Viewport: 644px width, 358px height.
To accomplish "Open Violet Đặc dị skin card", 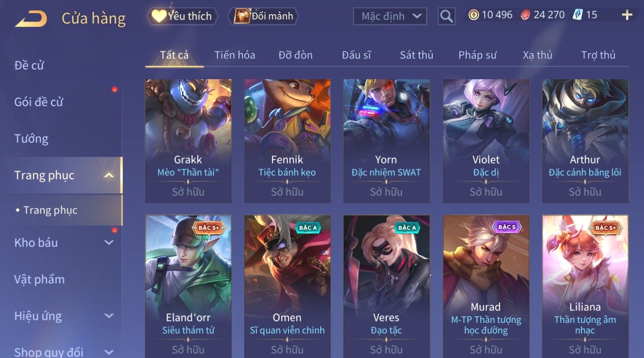I will click(486, 141).
